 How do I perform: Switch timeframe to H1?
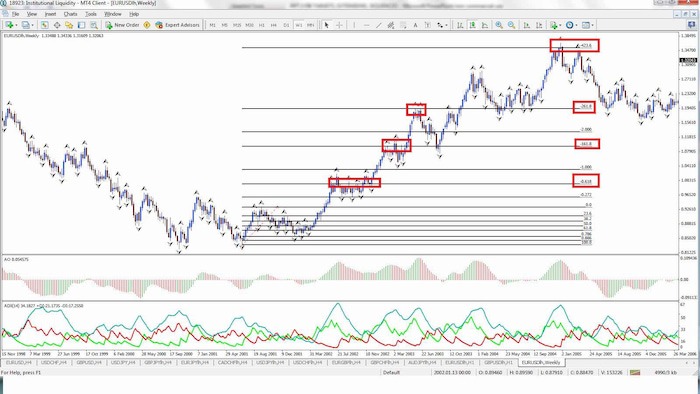pos(262,25)
